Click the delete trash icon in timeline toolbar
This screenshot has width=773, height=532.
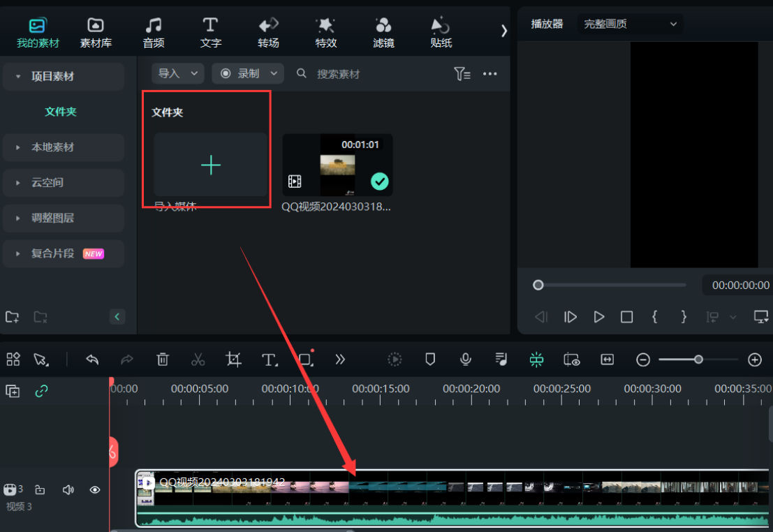click(163, 360)
